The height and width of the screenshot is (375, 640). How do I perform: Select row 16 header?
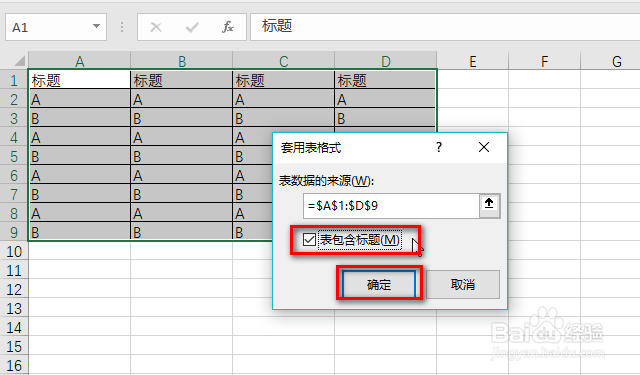tap(14, 365)
